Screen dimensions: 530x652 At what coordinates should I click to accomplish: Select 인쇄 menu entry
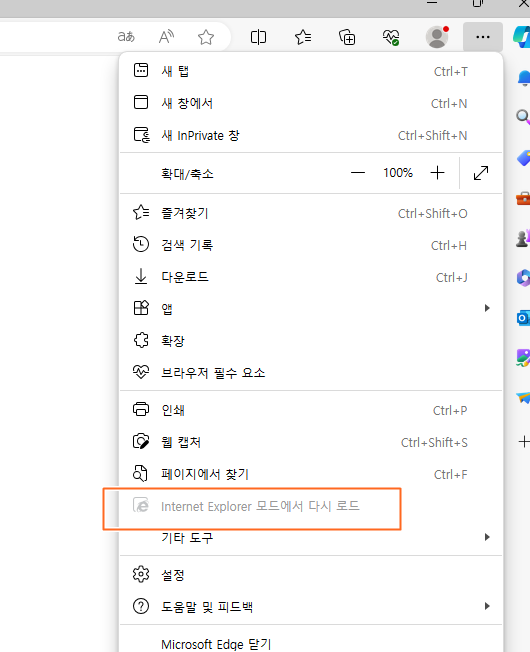[311, 410]
